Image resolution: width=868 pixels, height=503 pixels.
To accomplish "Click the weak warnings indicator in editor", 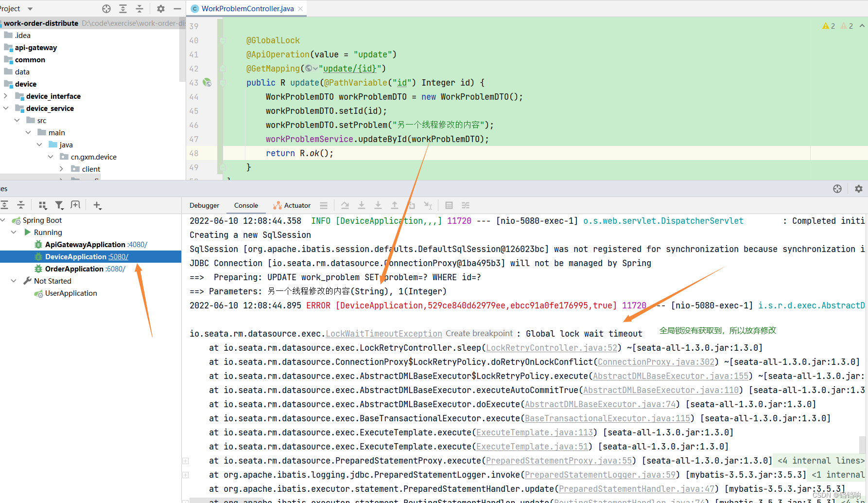I will (847, 26).
